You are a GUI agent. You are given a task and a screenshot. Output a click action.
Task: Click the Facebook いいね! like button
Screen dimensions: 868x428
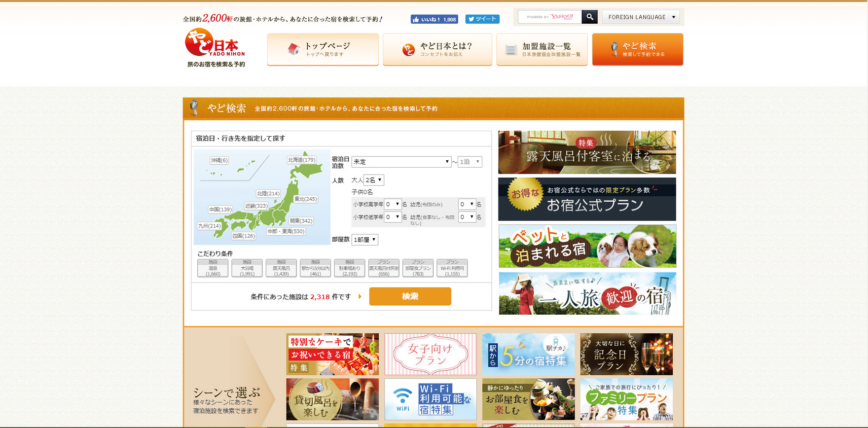(434, 19)
